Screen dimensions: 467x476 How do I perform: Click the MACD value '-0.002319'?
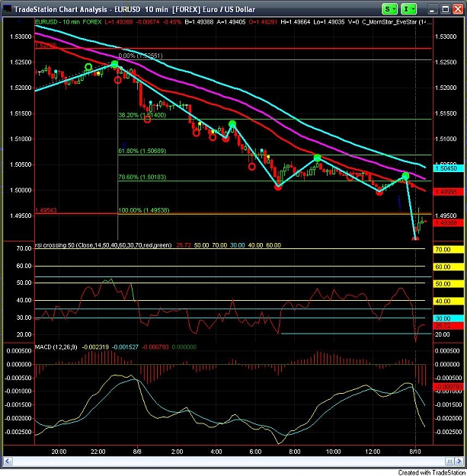(x=95, y=347)
